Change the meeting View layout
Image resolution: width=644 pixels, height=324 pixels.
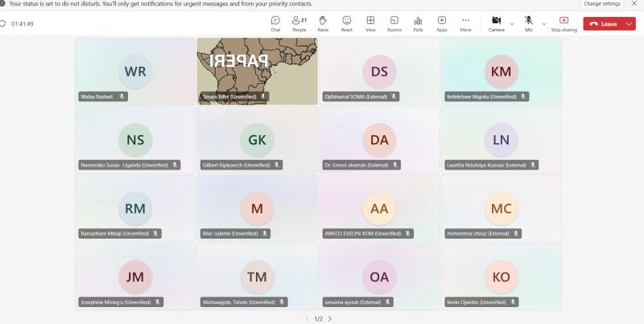370,24
